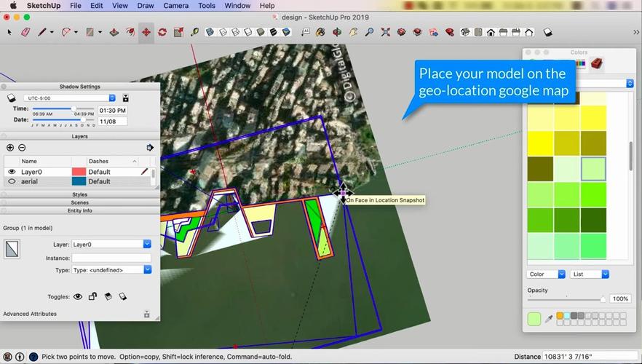This screenshot has height=364, width=642.
Task: Click Layer0 red color swatch
Action: pyautogui.click(x=79, y=172)
